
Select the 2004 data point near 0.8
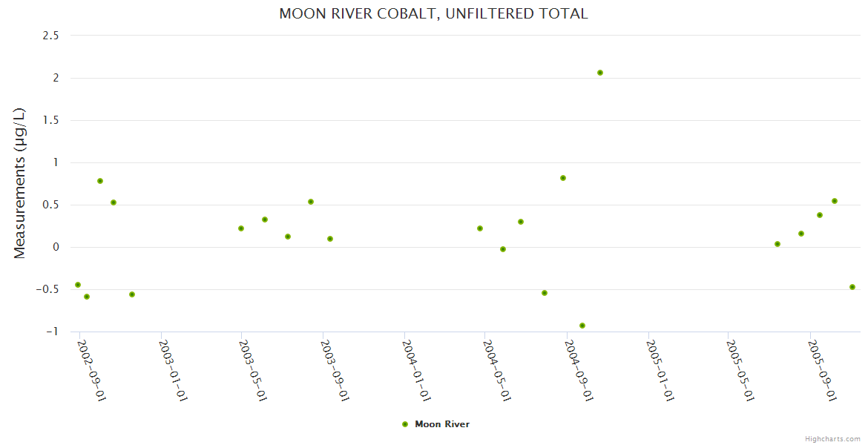click(563, 178)
